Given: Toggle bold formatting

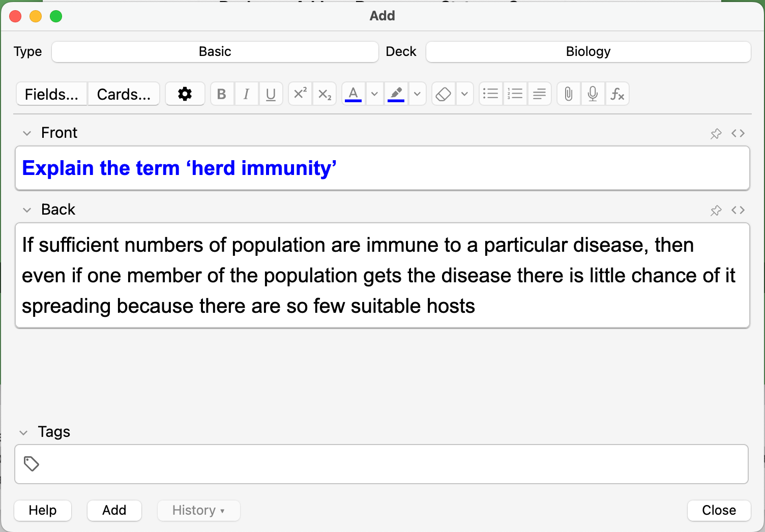Looking at the screenshot, I should [222, 94].
